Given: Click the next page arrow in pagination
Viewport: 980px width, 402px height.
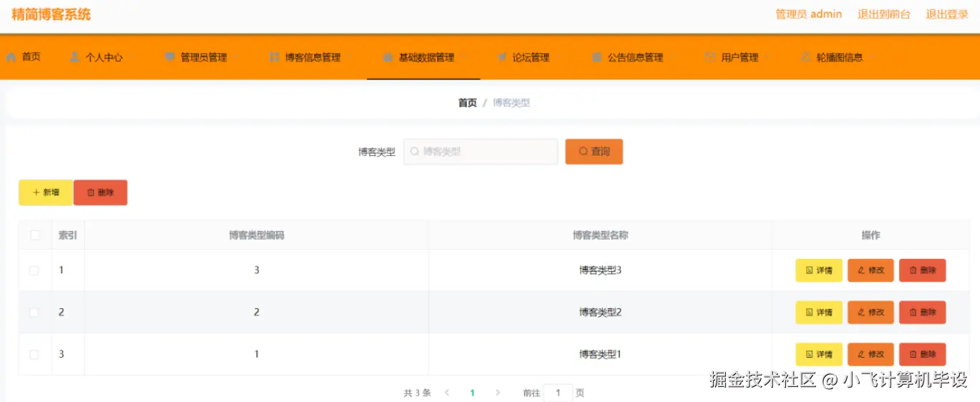Looking at the screenshot, I should [x=498, y=393].
